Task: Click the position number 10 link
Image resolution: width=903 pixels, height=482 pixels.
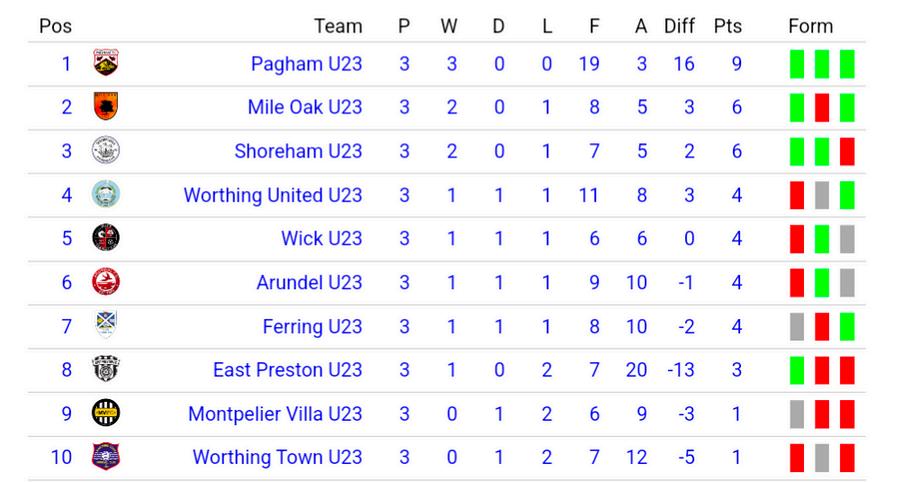Action: click(62, 457)
